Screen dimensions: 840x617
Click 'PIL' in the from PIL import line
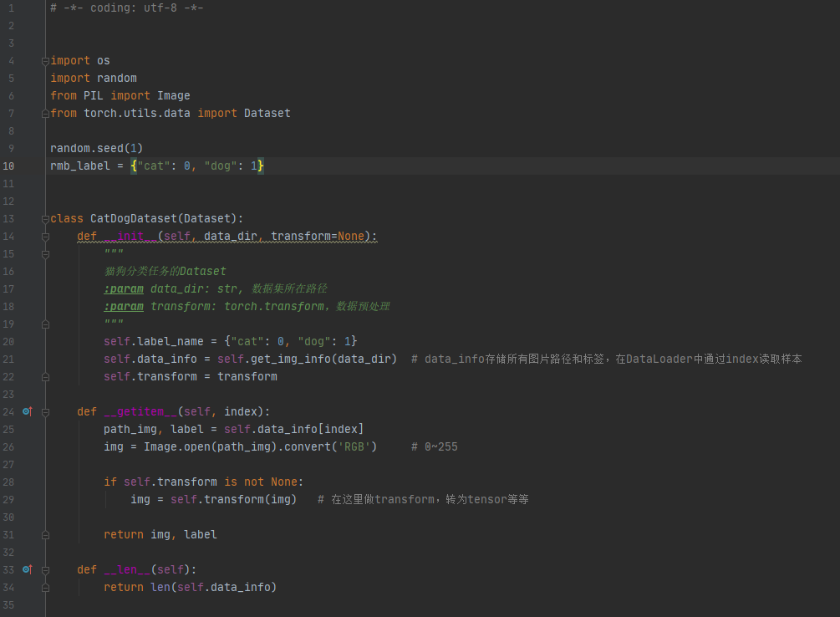coord(94,95)
